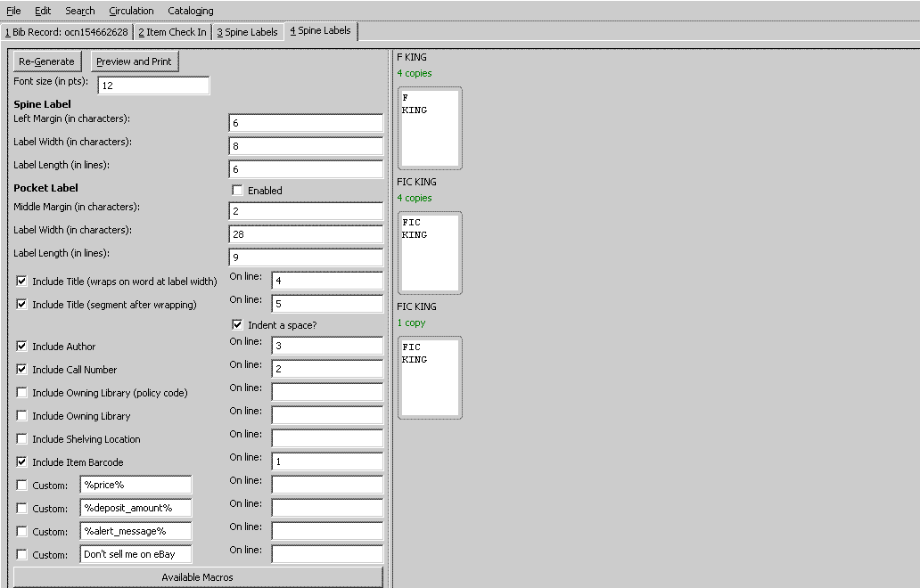
Task: Enable the %price% custom checkbox
Action: [22, 486]
